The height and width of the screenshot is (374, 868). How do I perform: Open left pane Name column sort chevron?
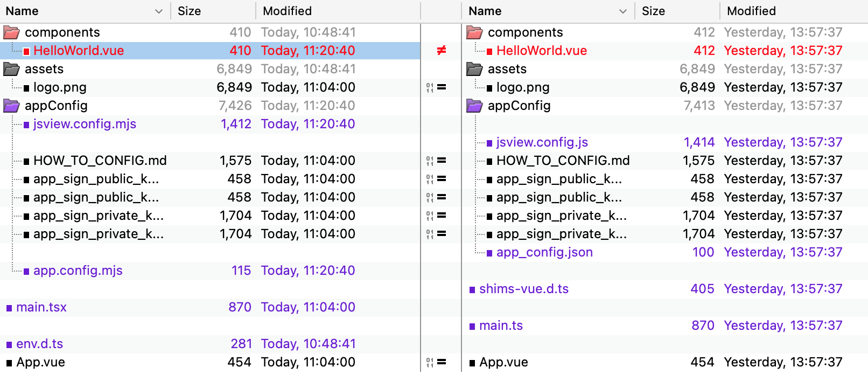158,11
